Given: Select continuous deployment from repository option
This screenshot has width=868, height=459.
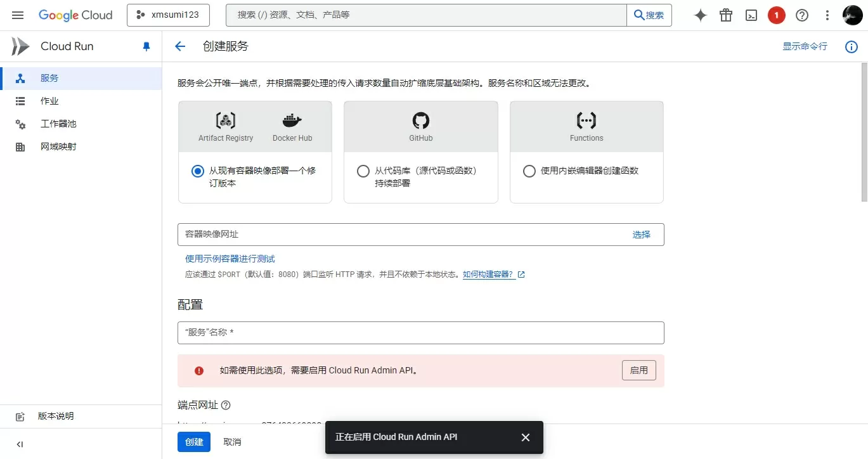Looking at the screenshot, I should pyautogui.click(x=363, y=171).
